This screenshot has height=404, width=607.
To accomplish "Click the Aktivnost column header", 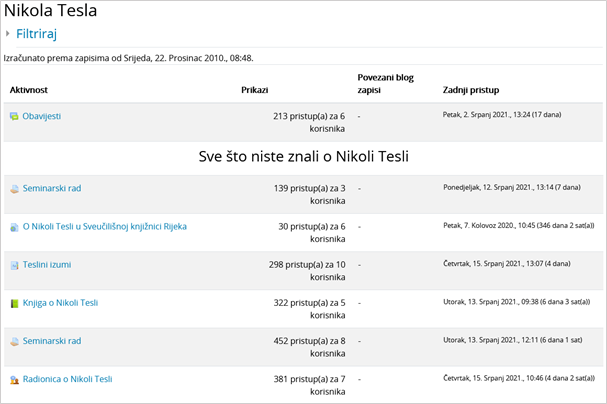I will [29, 90].
